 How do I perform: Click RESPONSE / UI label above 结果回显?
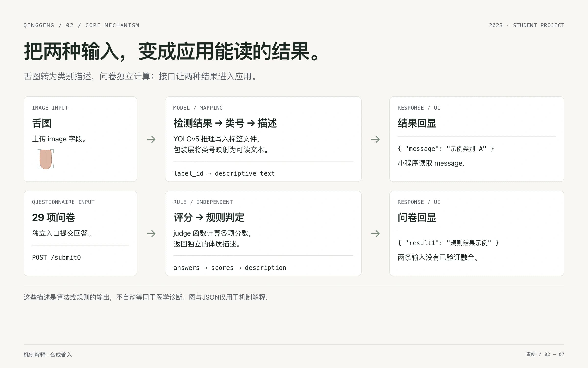click(419, 108)
